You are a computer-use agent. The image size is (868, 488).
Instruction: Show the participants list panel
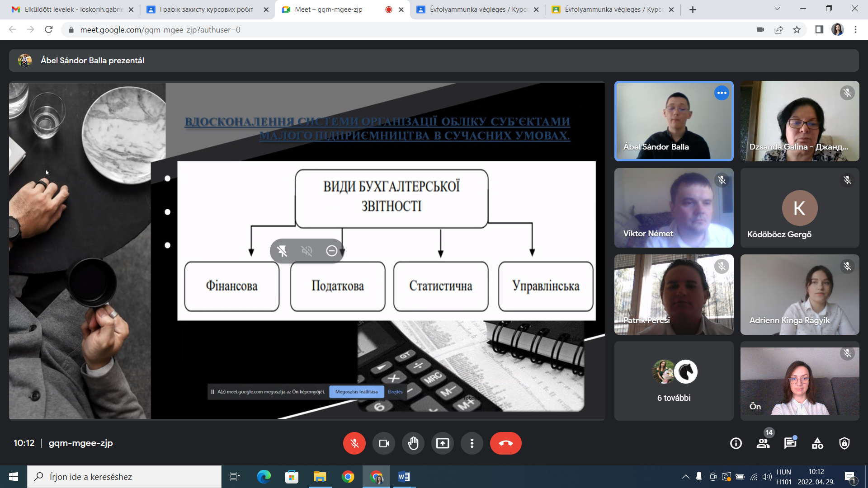point(763,443)
